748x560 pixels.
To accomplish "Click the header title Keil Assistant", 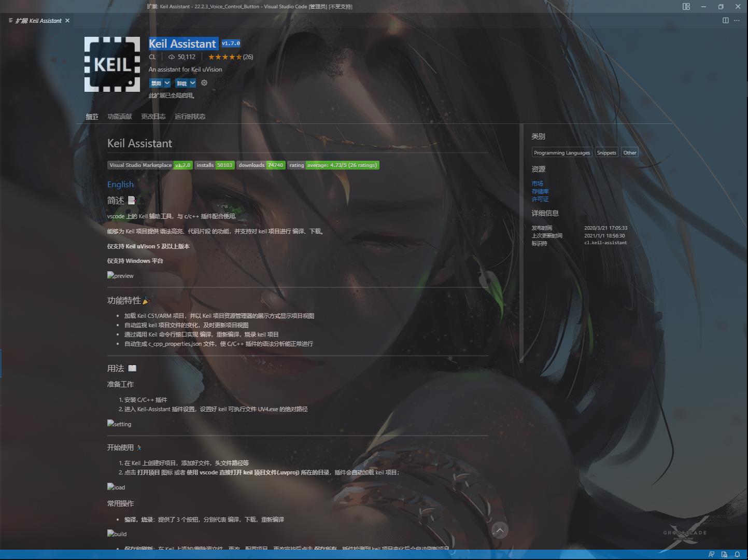I will tap(182, 44).
